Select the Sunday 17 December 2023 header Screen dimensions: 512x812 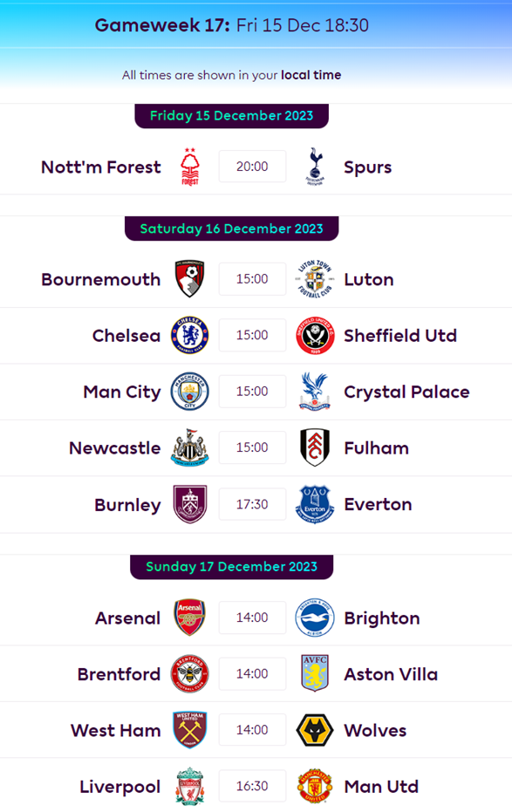coord(231,567)
